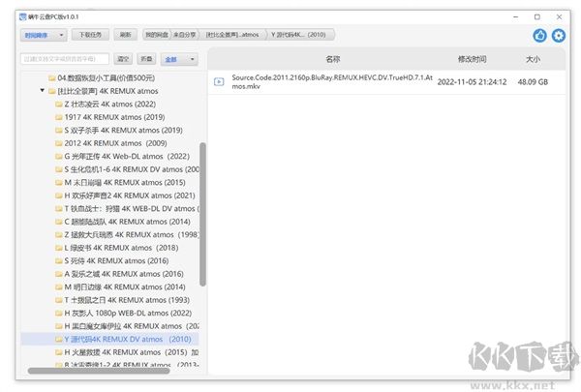Image resolution: width=581 pixels, height=392 pixels.
Task: Select folder [杜比全景声] 4K REMUX atmos
Action: (x=107, y=91)
